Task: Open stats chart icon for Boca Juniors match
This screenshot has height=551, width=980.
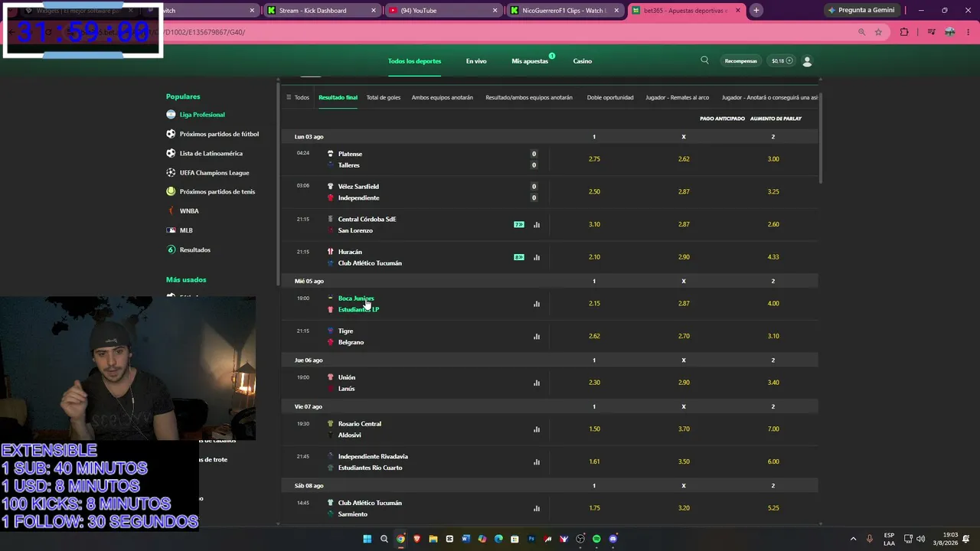Action: [x=537, y=304]
